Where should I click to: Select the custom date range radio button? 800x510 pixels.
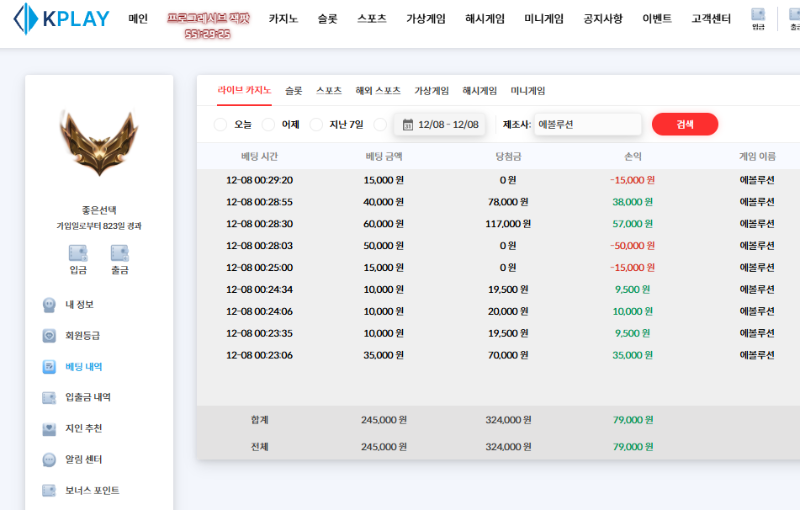[x=380, y=124]
